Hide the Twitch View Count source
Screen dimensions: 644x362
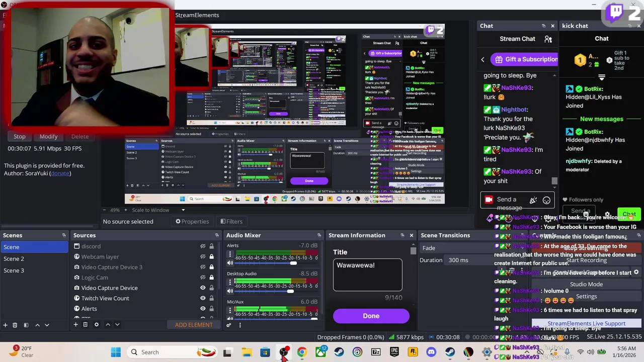tap(203, 298)
